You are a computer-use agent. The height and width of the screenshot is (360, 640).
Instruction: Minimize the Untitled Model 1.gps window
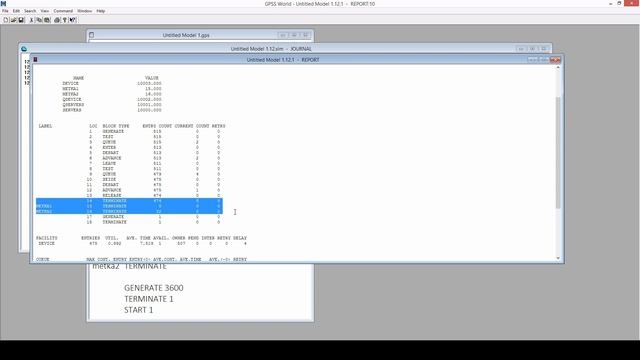pyautogui.click(x=282, y=35)
